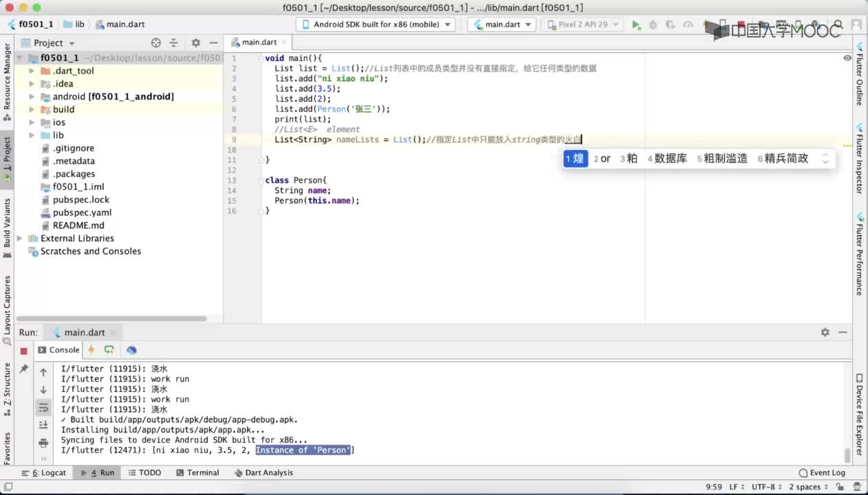Open the Dart Analysis tool tab
Image resolution: width=868 pixels, height=495 pixels.
coord(264,473)
